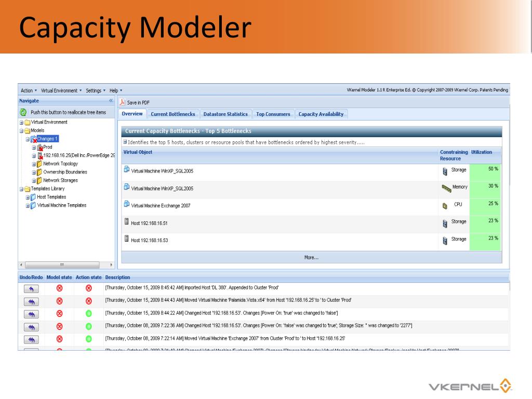The image size is (532, 399).
Task: Expand the Prod tree node
Action: click(34, 148)
